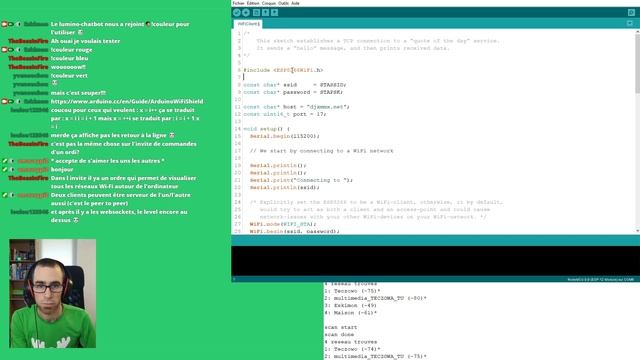
Task: Click the 'Maison (-61)' serial output line
Action: pos(351,313)
